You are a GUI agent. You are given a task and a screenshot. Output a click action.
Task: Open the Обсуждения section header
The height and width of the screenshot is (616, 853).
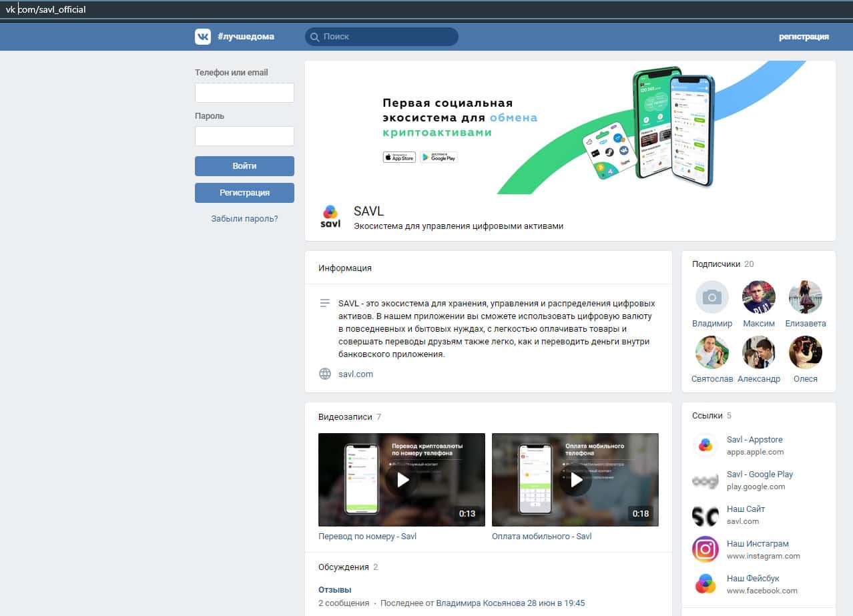click(348, 567)
